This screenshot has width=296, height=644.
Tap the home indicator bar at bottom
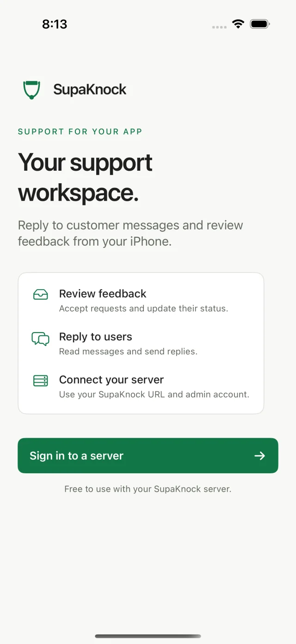coord(148,636)
